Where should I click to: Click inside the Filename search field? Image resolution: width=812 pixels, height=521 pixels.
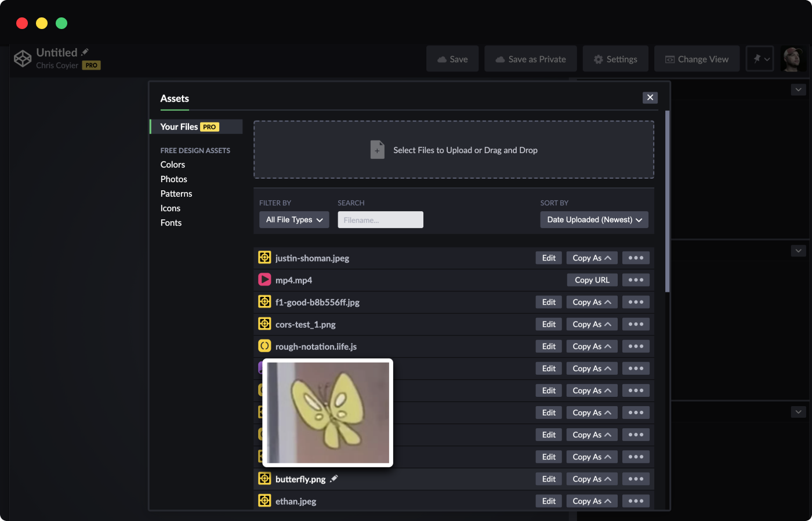coord(380,220)
